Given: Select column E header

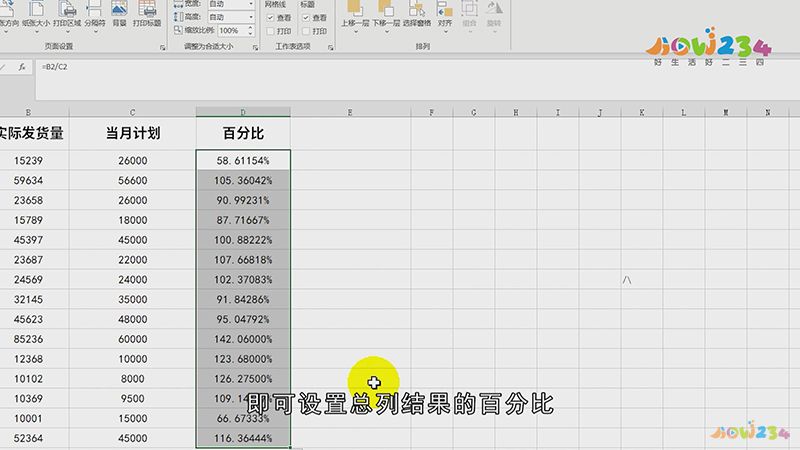Looking at the screenshot, I should point(351,112).
